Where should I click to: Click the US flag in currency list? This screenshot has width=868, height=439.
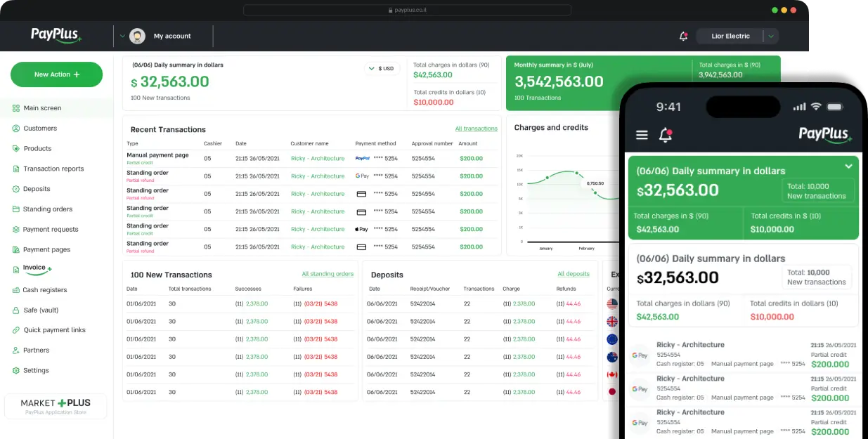point(612,304)
